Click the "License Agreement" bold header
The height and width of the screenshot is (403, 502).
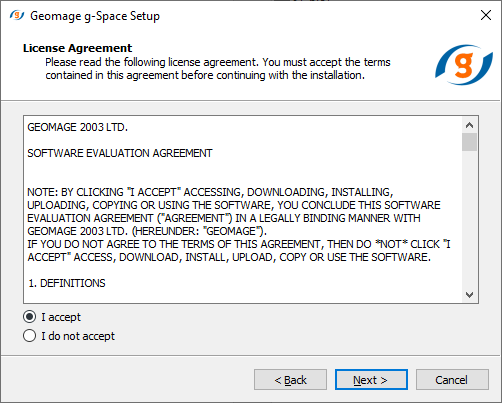(x=77, y=48)
